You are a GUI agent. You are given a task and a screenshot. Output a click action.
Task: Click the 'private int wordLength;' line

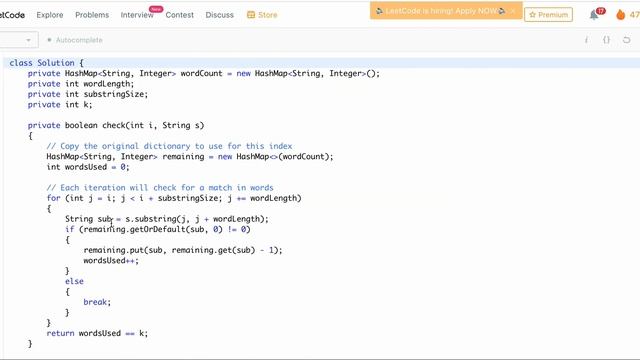click(x=81, y=84)
